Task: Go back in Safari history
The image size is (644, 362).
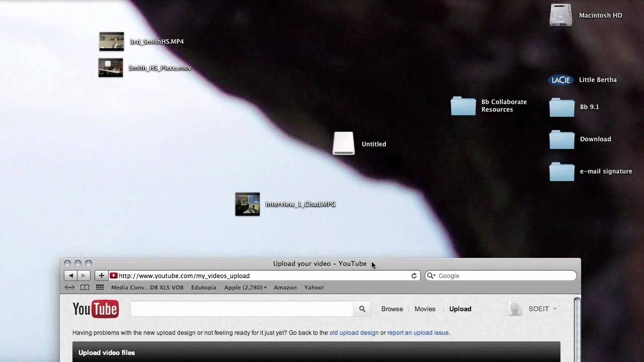Action: coord(71,276)
